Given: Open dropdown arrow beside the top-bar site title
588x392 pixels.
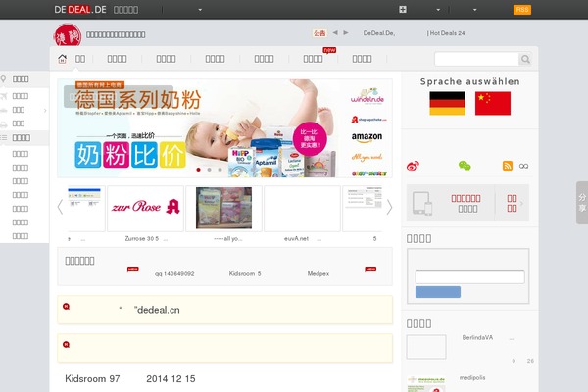Looking at the screenshot, I should [x=200, y=10].
